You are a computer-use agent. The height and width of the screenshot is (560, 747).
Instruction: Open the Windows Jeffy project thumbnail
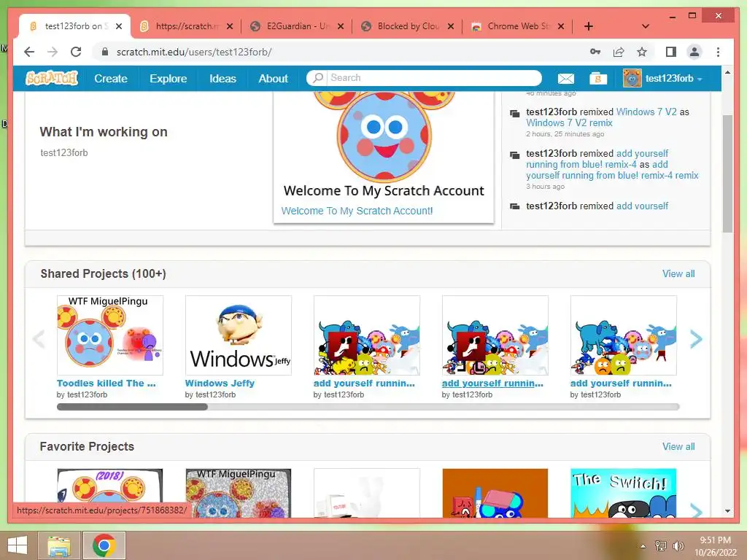pos(239,335)
